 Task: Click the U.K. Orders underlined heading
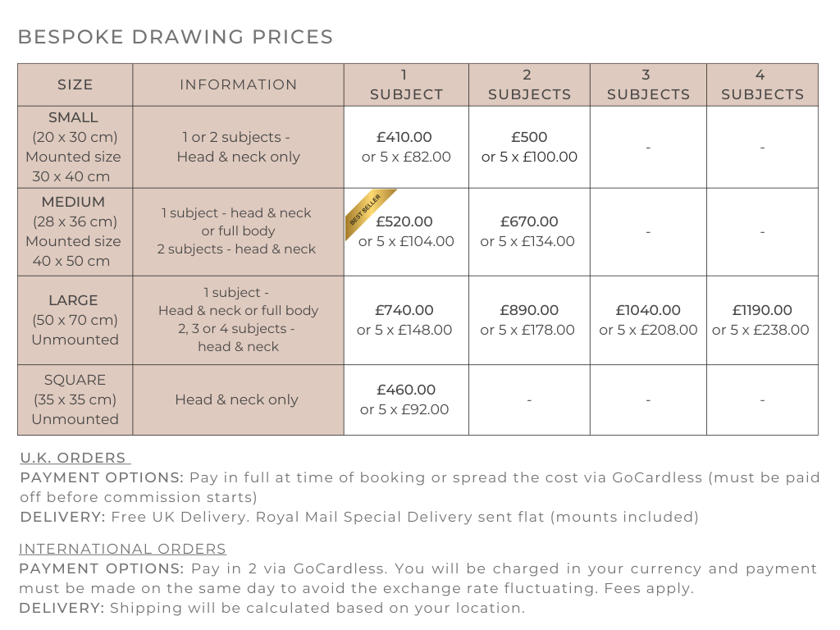74,458
